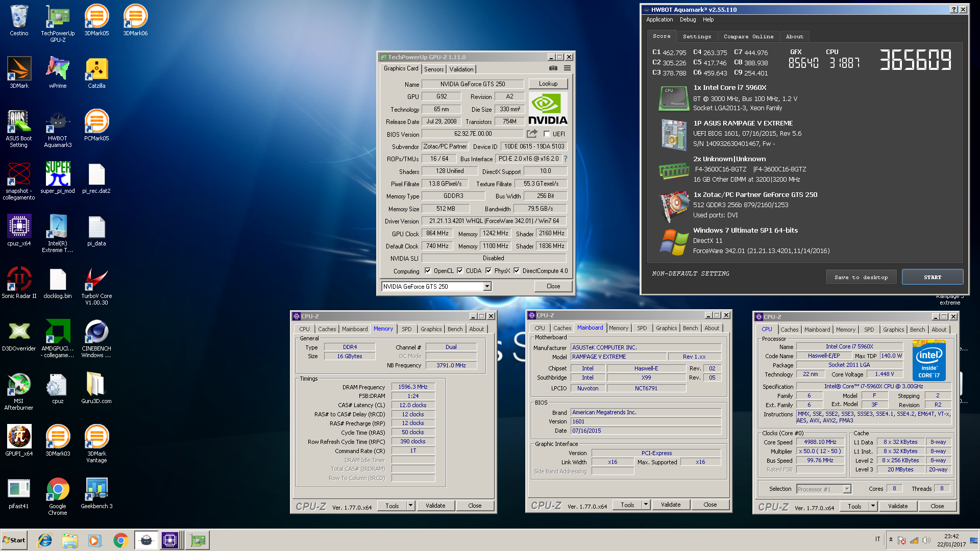Screen dimensions: 980x551
Task: Open Chrome from taskbar
Action: coord(120,540)
